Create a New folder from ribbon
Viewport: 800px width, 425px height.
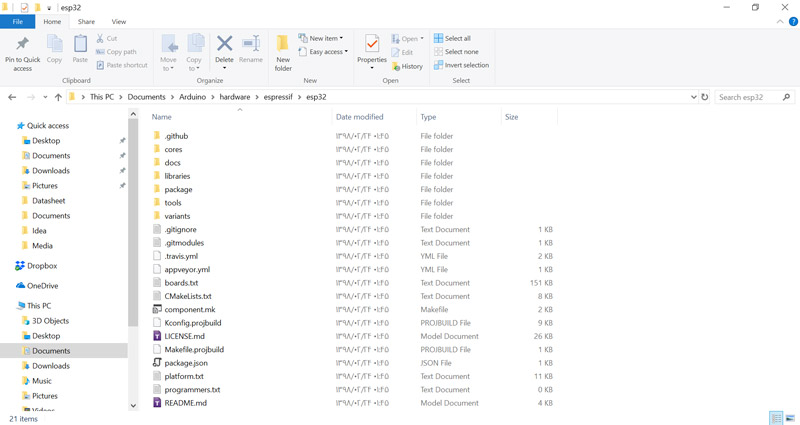point(283,53)
